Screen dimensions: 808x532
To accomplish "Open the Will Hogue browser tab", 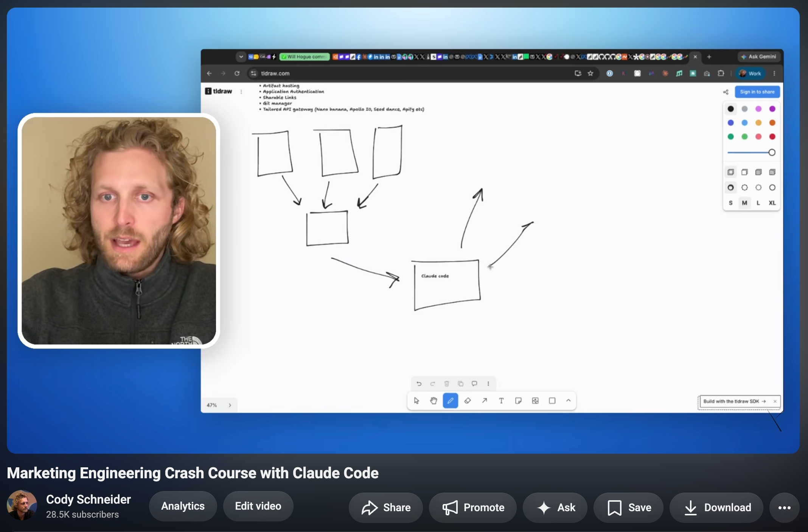I will (x=305, y=57).
